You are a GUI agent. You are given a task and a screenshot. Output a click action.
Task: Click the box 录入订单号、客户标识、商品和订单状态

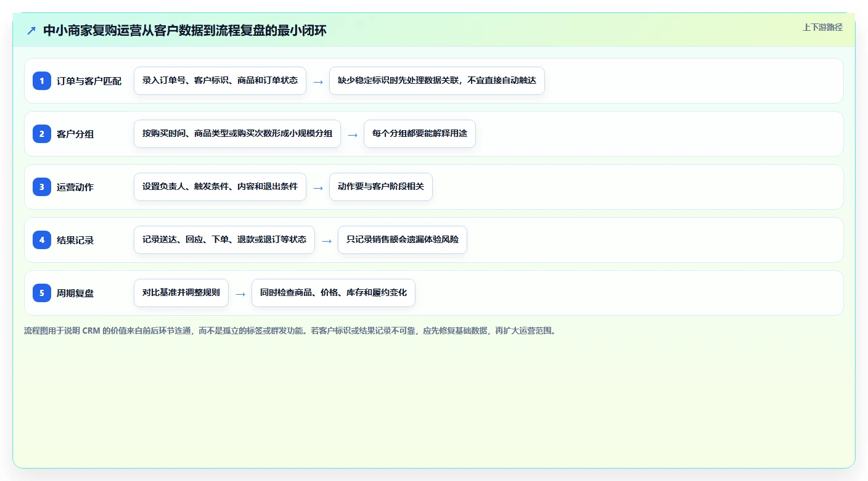pyautogui.click(x=220, y=81)
